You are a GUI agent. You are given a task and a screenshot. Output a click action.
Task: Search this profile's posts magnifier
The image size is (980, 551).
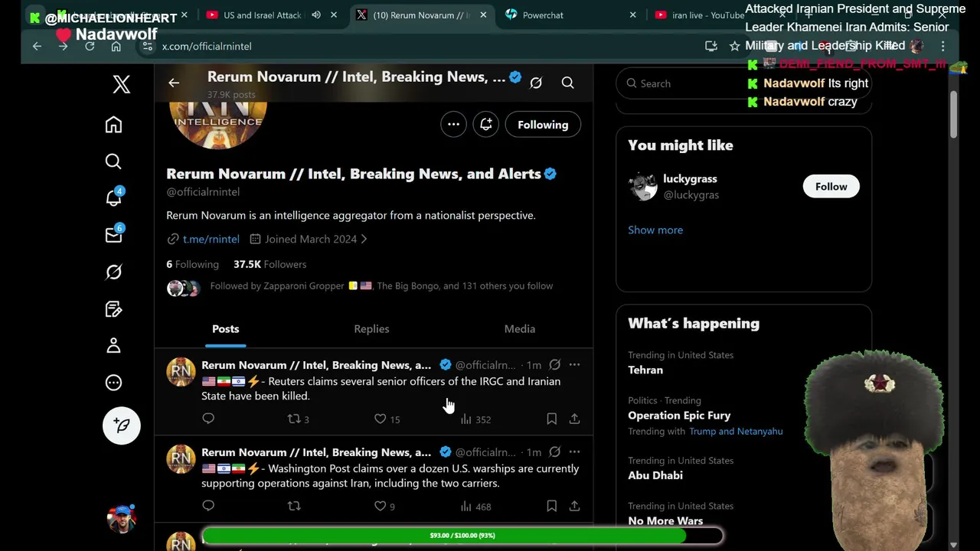(x=567, y=83)
